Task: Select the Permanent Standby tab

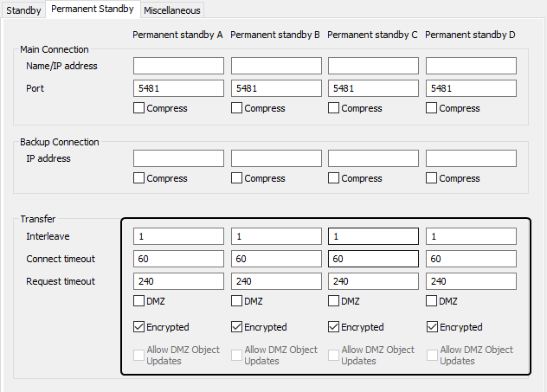Action: point(93,10)
